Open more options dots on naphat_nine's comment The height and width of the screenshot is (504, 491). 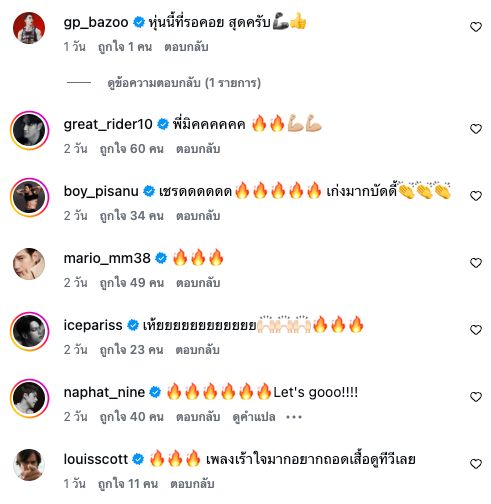click(294, 417)
